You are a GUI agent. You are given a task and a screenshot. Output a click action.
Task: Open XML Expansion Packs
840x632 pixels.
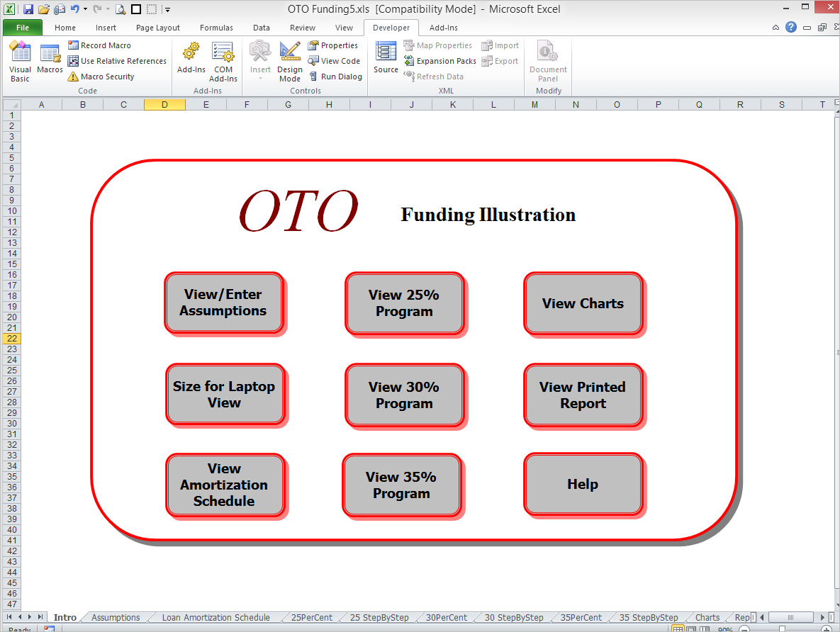tap(439, 61)
